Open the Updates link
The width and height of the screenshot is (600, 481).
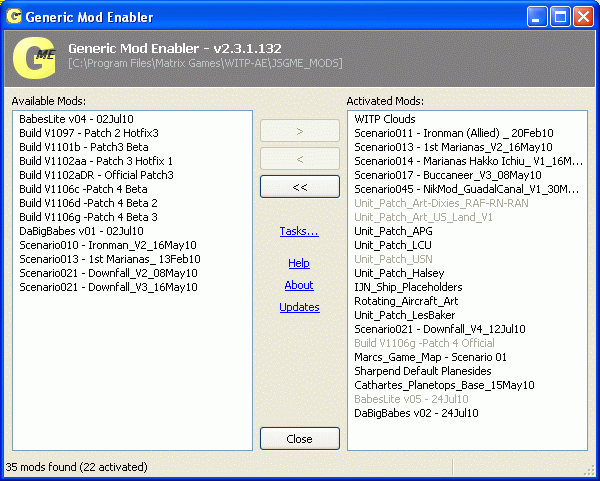tap(299, 307)
